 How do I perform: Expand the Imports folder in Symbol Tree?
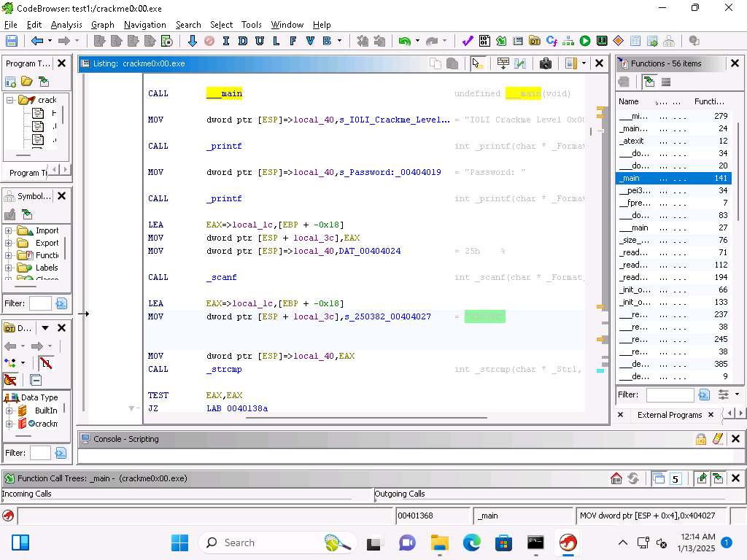click(x=9, y=230)
